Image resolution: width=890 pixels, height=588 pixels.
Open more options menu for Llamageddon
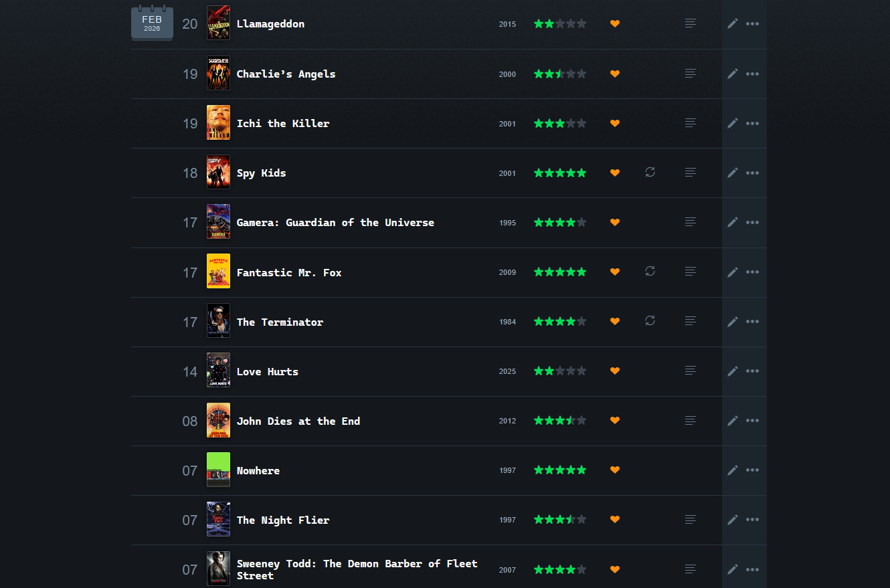pos(753,24)
